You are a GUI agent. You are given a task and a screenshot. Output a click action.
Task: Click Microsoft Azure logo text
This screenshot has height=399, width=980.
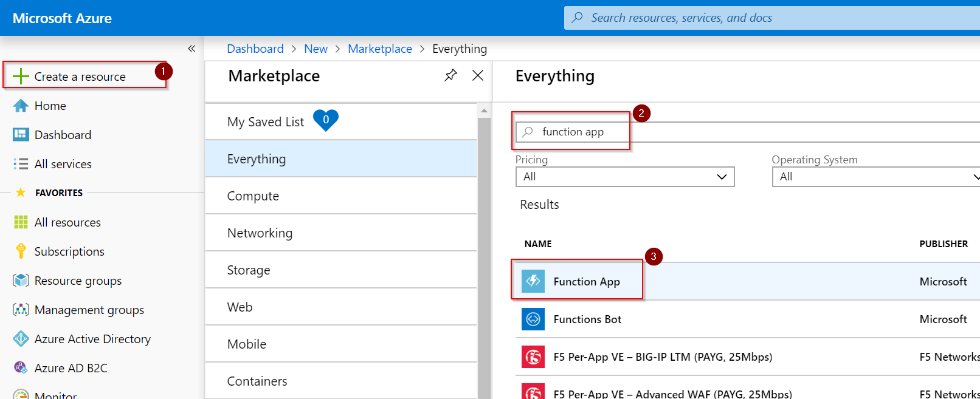tap(62, 18)
